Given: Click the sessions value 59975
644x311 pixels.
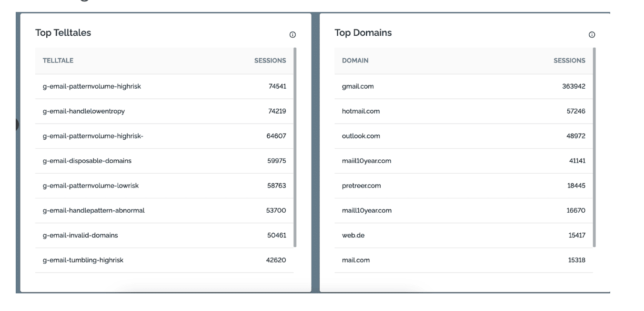Looking at the screenshot, I should coord(276,161).
